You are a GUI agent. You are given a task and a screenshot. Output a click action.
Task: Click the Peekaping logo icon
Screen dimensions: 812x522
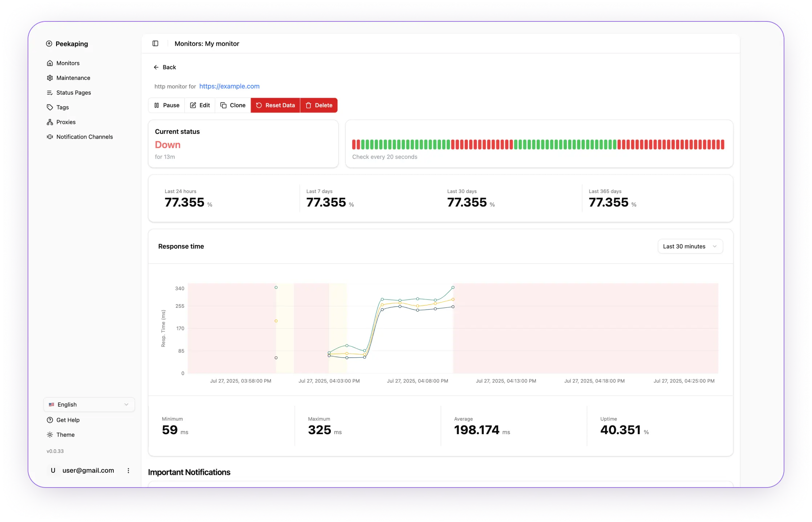tap(49, 44)
